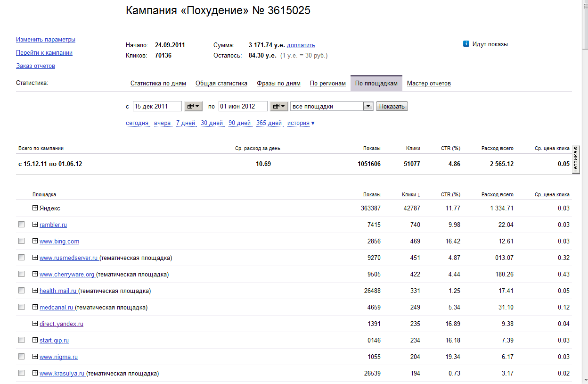The width and height of the screenshot is (588, 384).
Task: Click the доплатить link
Action: click(x=301, y=45)
